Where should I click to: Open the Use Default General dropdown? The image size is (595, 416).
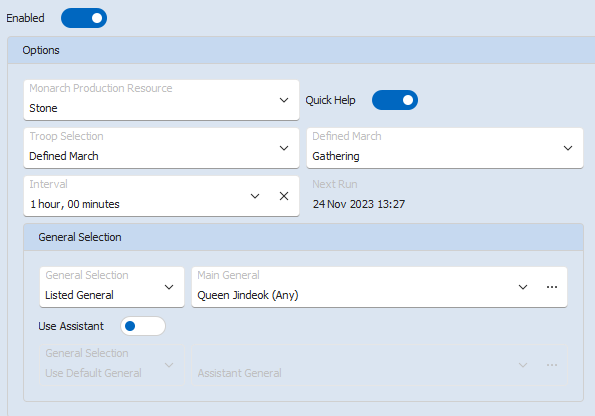[112, 365]
